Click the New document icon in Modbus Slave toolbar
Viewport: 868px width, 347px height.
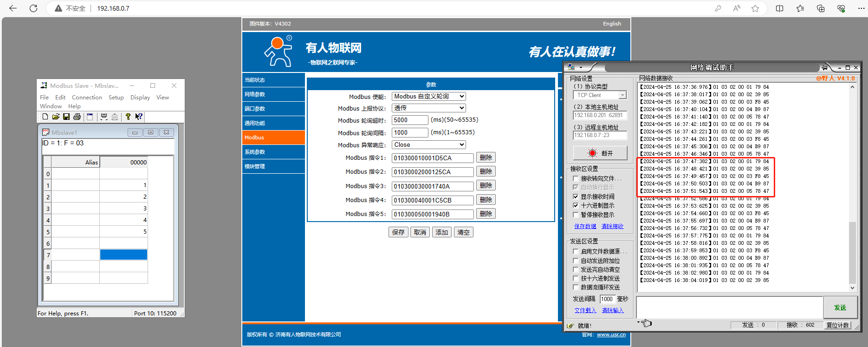pyautogui.click(x=45, y=117)
